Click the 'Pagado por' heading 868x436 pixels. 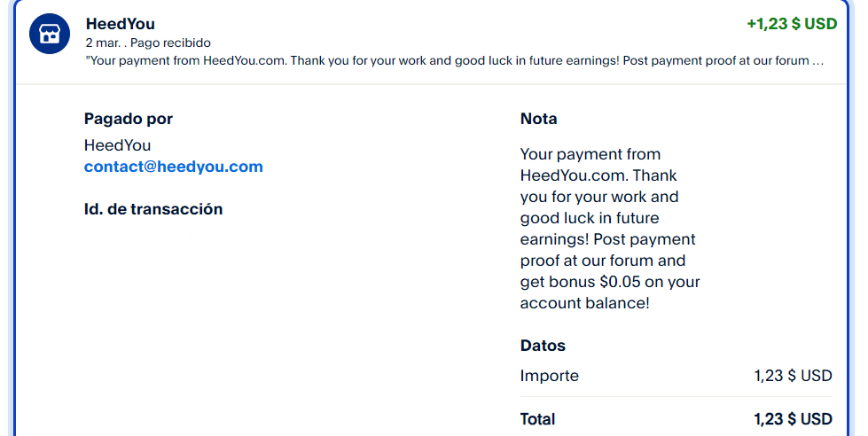click(x=128, y=119)
